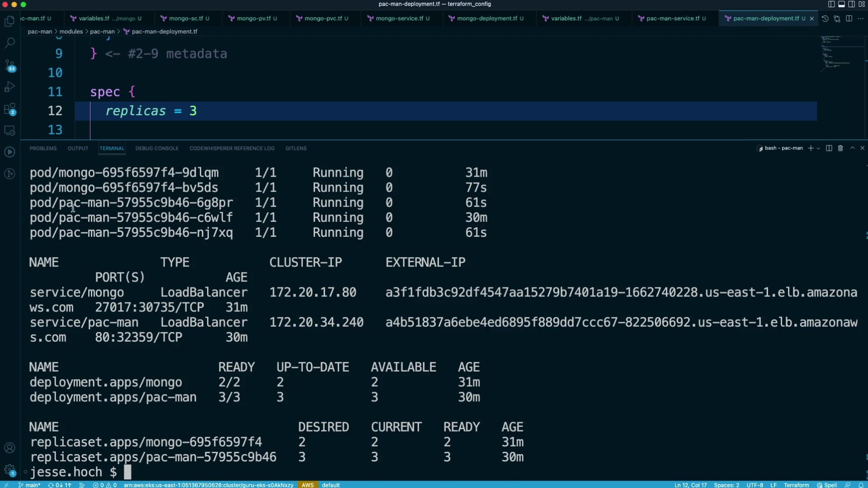Open the Extensions view in activity bar
Viewport: 868px width, 488px height.
coord(9,109)
